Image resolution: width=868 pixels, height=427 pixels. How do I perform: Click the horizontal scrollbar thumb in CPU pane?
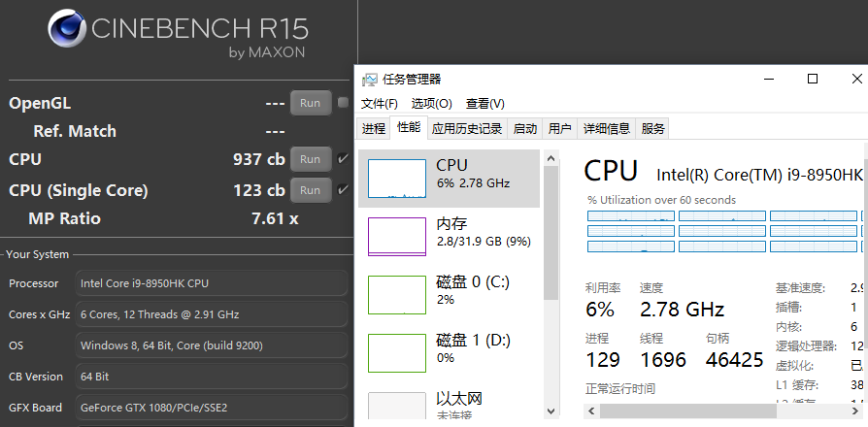[x=687, y=411]
